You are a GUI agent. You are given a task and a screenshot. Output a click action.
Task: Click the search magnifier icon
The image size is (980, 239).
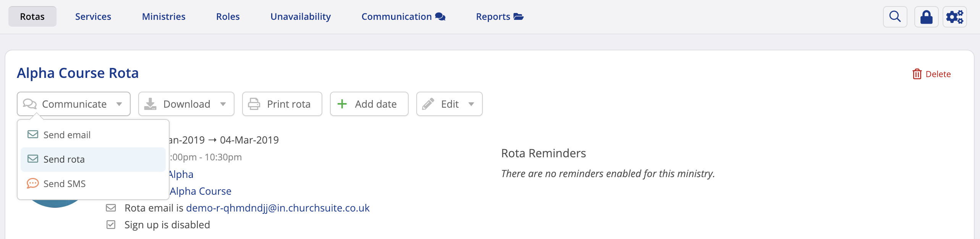coord(895,17)
